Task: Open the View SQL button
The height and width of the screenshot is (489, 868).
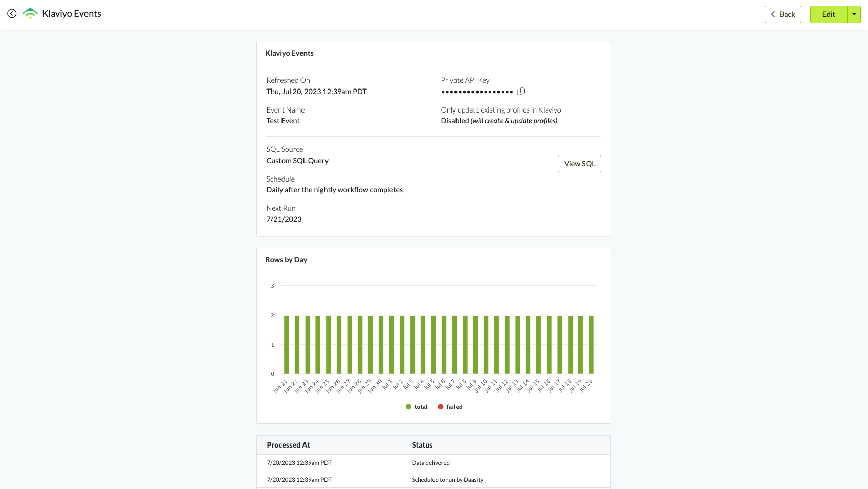Action: click(579, 164)
